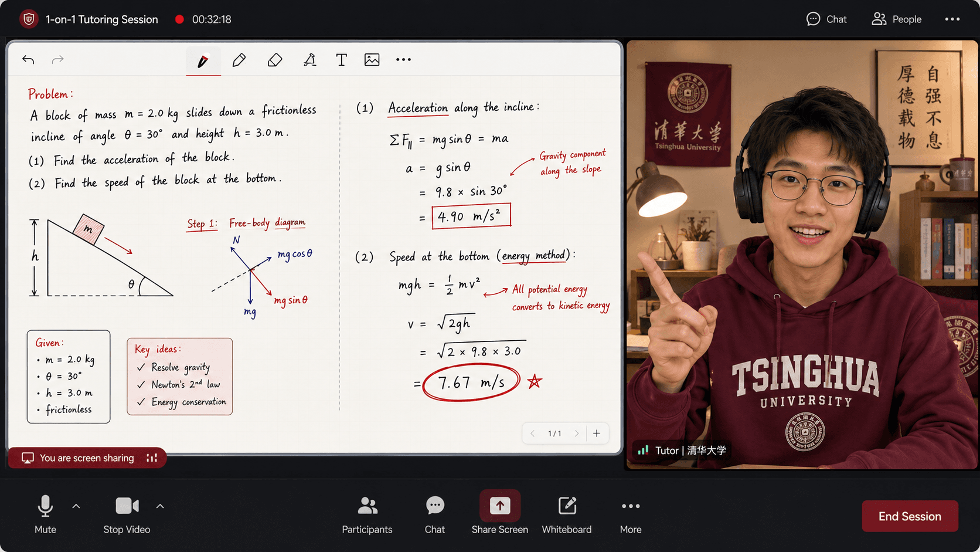Screen dimensions: 980x552
Task: Open the Participants list
Action: point(367,514)
